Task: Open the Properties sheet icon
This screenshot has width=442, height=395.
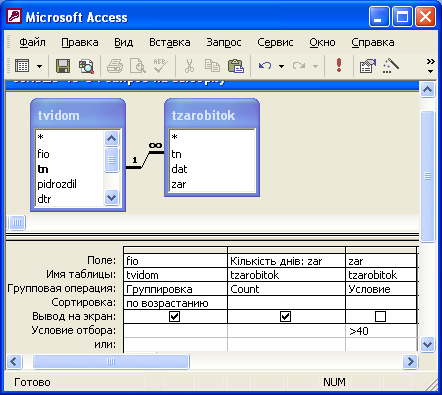Action: (368, 66)
